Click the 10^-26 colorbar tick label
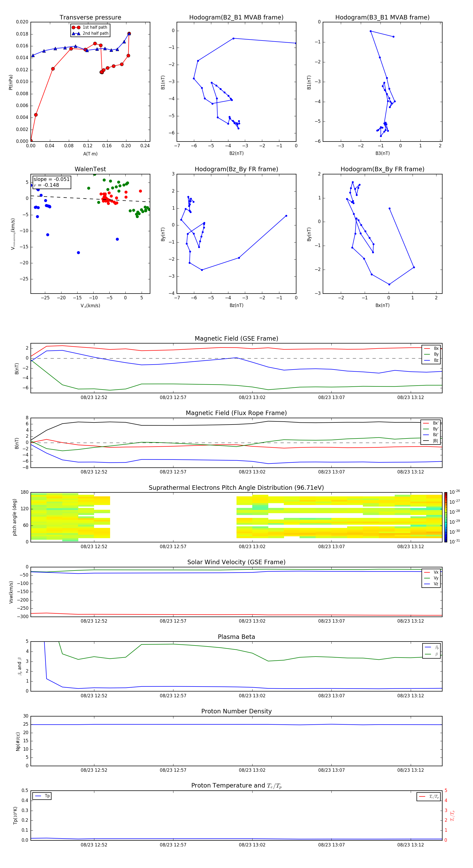473x868 pixels. pyautogui.click(x=455, y=492)
